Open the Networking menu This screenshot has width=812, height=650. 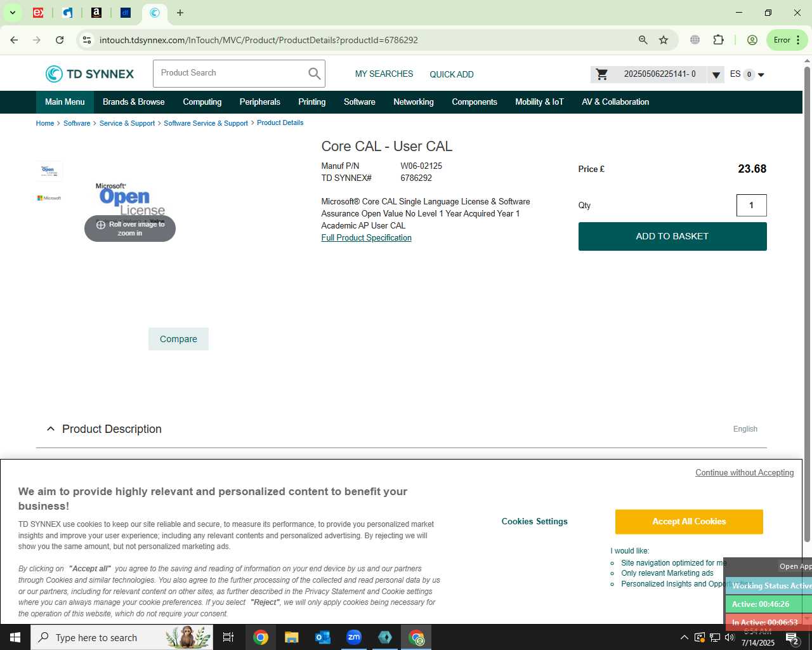pos(414,102)
